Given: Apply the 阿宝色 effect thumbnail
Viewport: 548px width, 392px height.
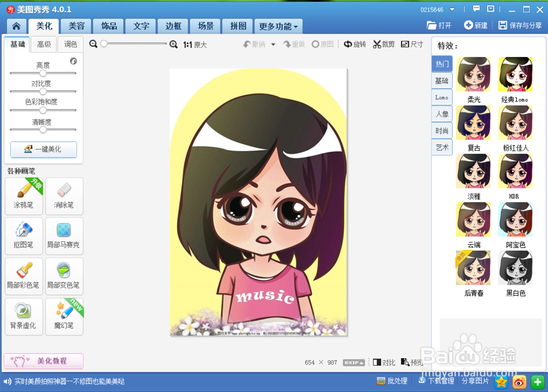Looking at the screenshot, I should coord(516,219).
